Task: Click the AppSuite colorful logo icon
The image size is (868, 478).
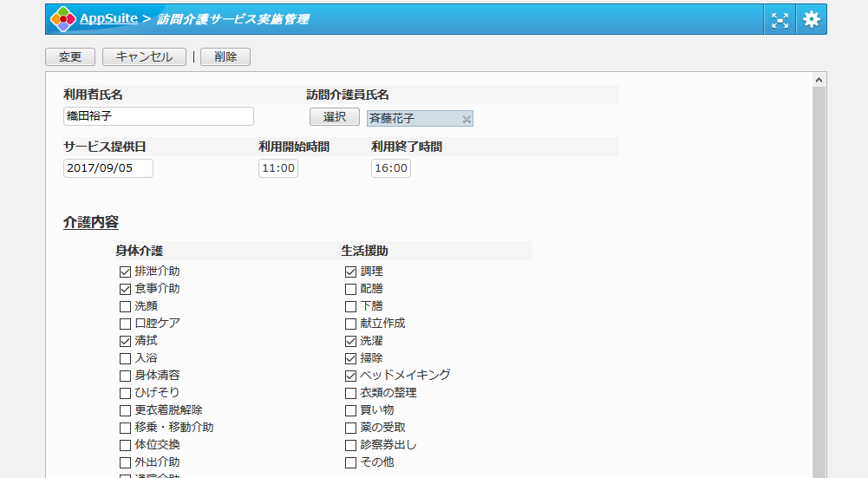Action: (x=63, y=19)
